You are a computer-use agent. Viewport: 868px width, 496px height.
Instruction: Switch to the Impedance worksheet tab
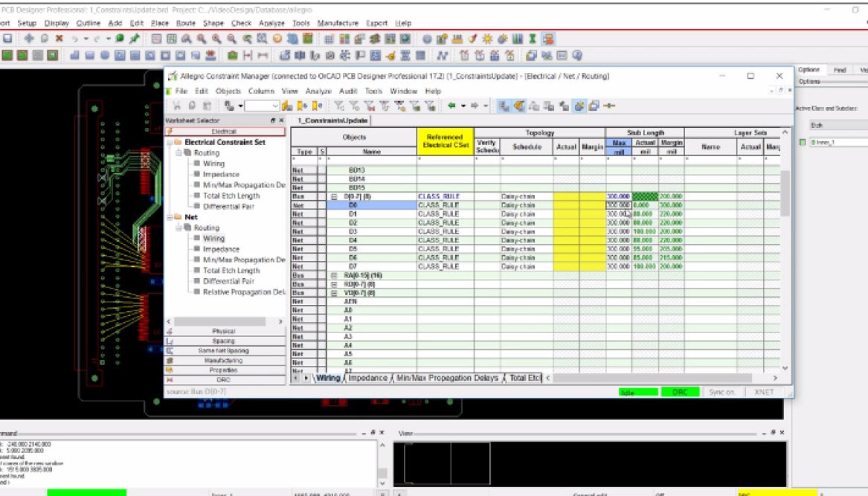coord(367,378)
